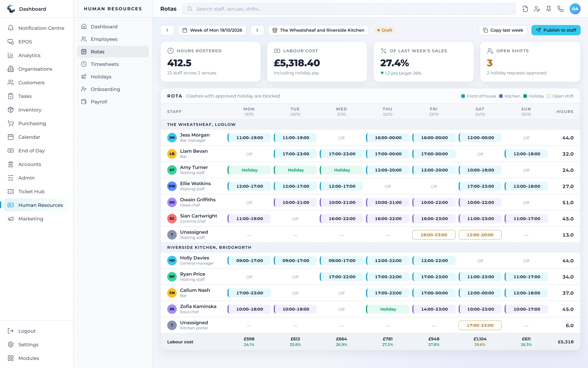588x368 pixels.
Task: Open the document icon in top bar
Action: [525, 9]
